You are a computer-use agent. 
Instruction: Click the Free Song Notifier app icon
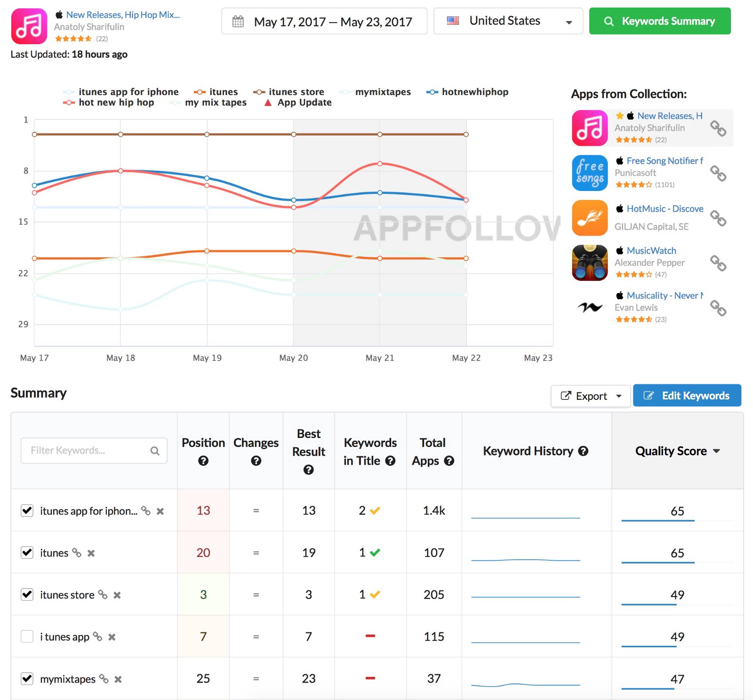(x=590, y=173)
